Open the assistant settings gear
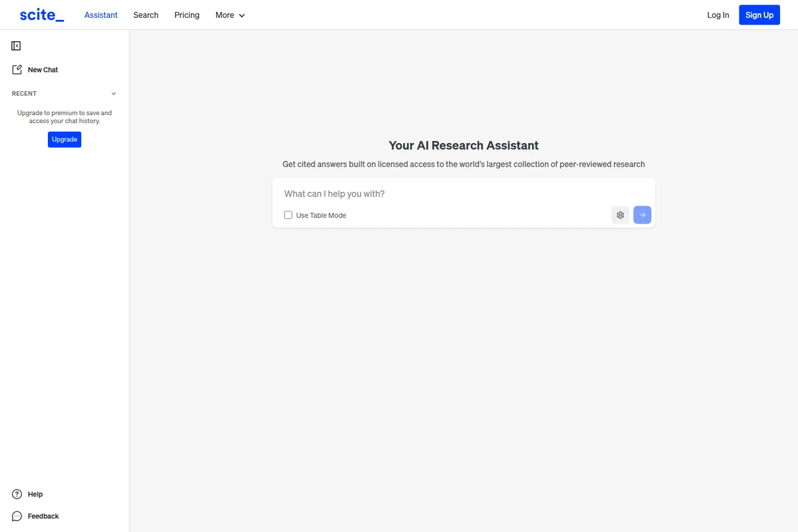 click(620, 215)
